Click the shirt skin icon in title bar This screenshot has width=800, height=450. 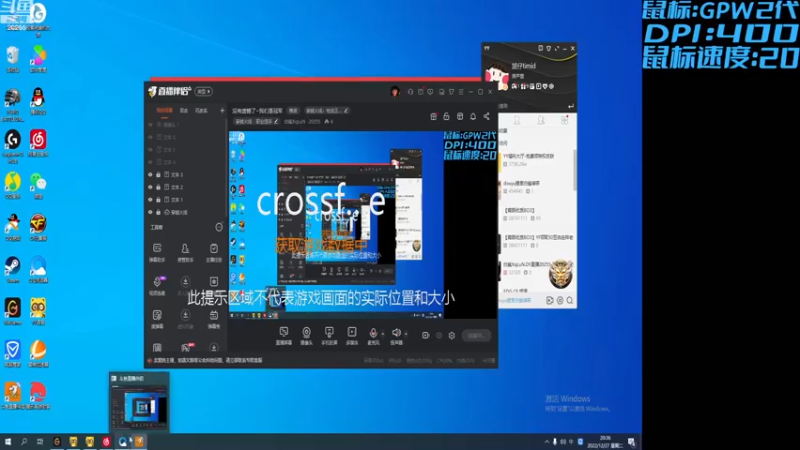(451, 92)
